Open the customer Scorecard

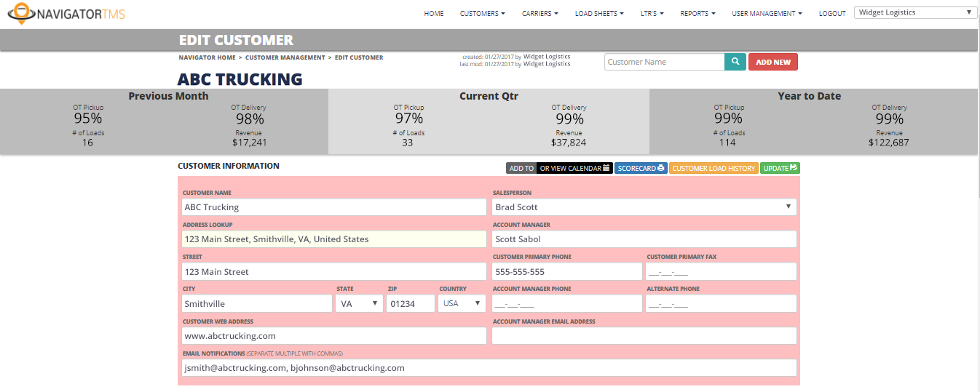click(641, 168)
